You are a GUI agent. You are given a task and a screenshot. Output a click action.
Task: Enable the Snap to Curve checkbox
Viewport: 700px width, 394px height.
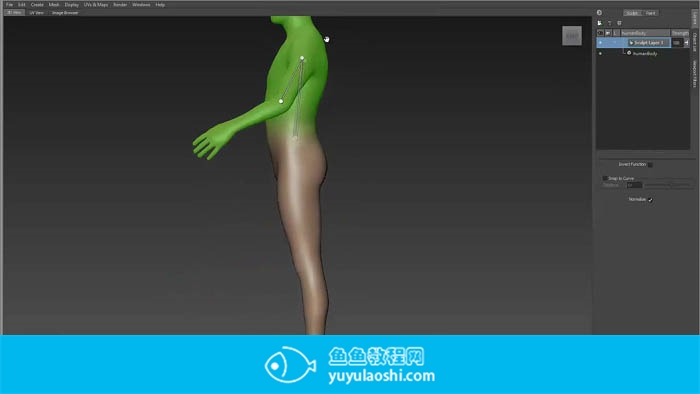pos(605,178)
